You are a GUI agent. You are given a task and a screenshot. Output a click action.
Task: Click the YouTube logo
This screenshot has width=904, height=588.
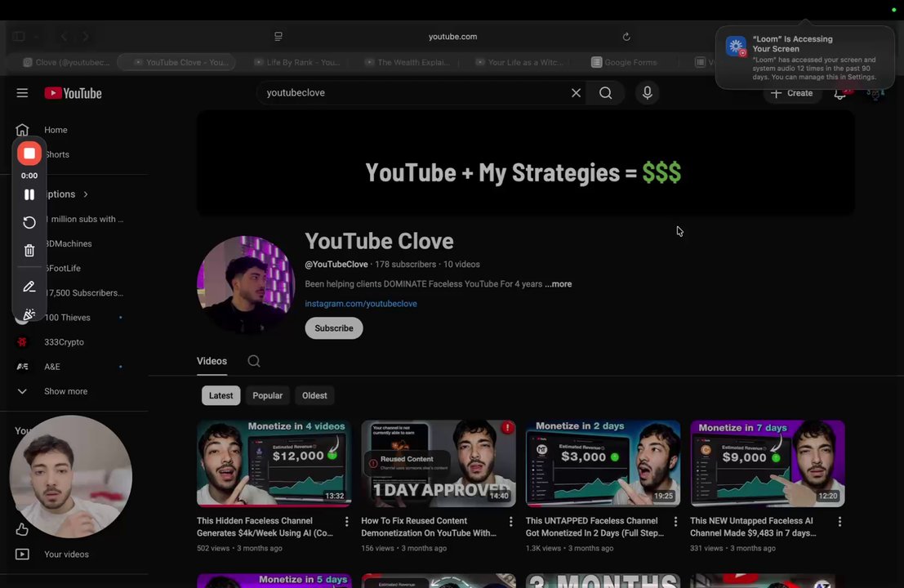tap(73, 93)
